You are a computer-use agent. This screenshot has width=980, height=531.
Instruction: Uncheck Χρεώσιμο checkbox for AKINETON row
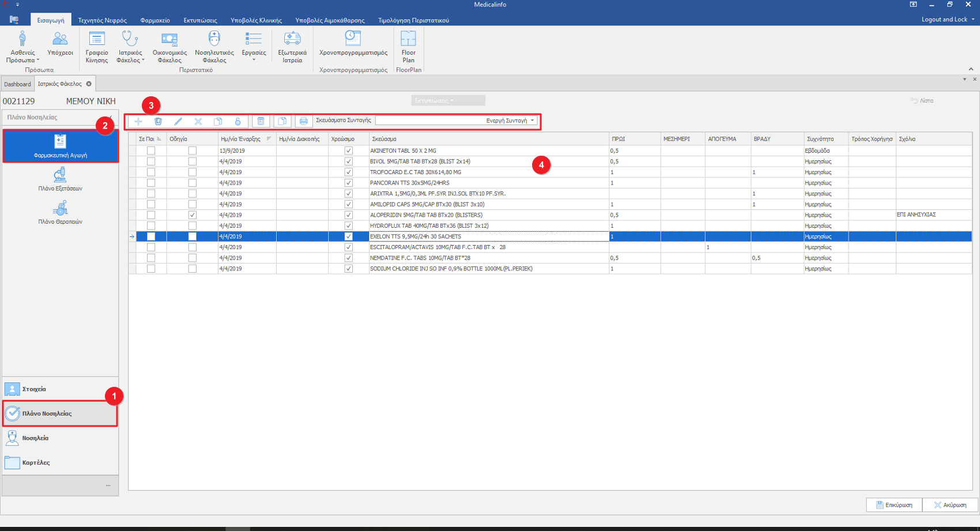[348, 150]
